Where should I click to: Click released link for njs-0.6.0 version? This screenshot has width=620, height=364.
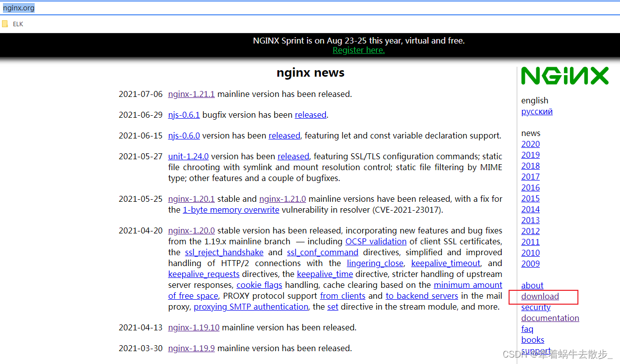tap(284, 136)
